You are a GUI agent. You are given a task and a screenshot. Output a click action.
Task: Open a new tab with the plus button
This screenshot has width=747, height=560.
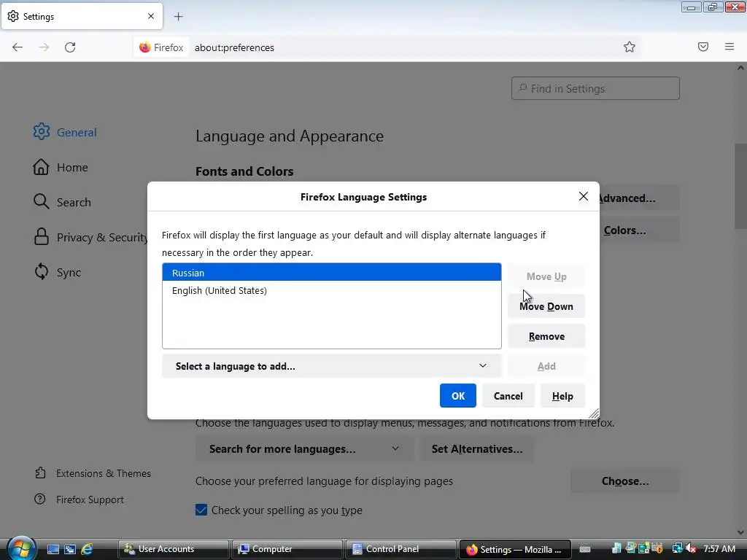(x=178, y=17)
